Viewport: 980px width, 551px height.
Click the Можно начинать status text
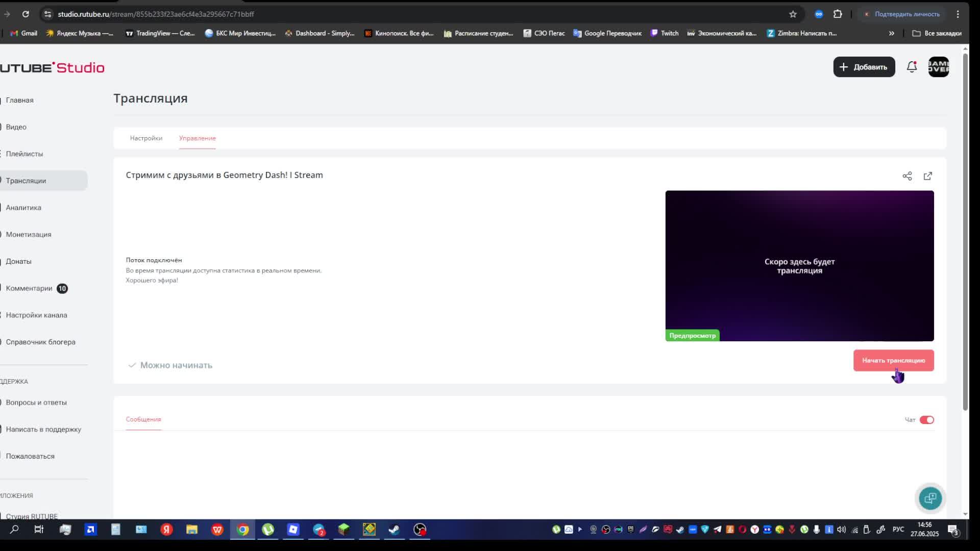(176, 365)
